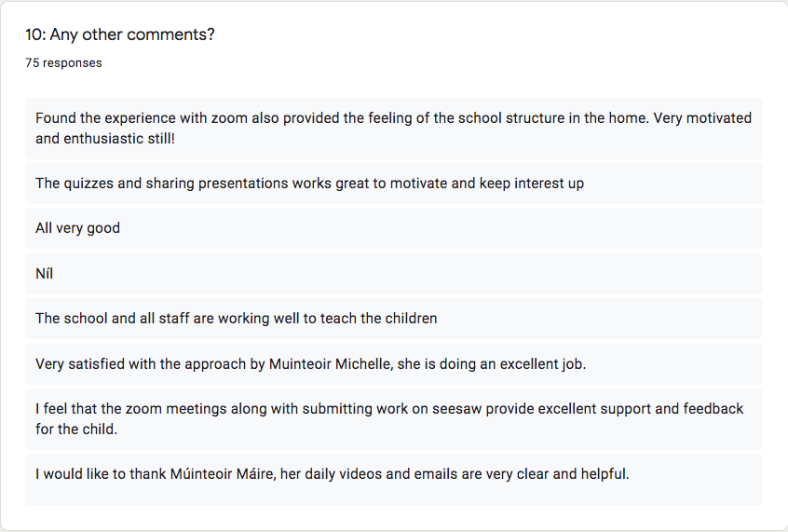The image size is (788, 532).
Task: Click the "10: Any other comments?" heading
Action: [x=120, y=34]
